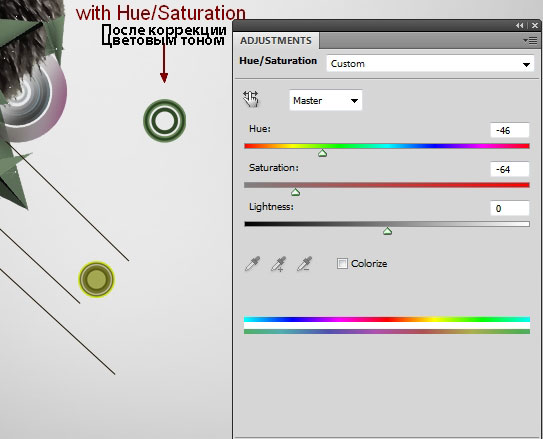
Task: Collapse the panel with double-arrow icon
Action: [519, 26]
